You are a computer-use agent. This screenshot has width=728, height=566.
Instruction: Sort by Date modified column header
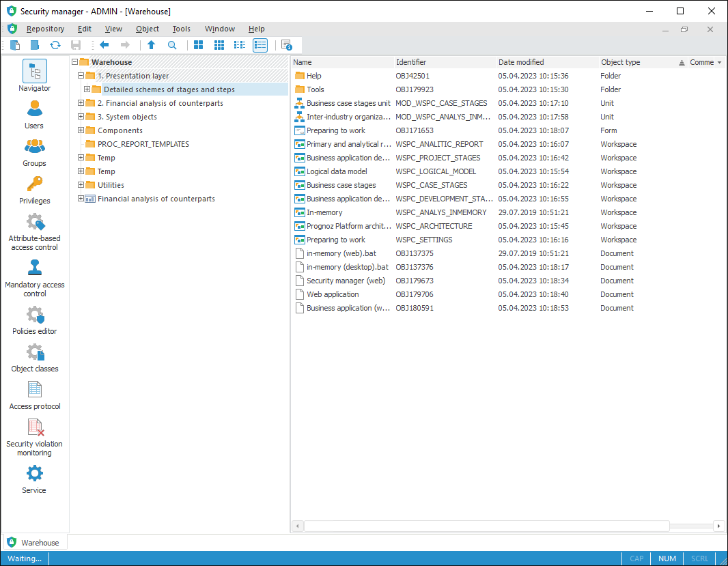pyautogui.click(x=548, y=62)
